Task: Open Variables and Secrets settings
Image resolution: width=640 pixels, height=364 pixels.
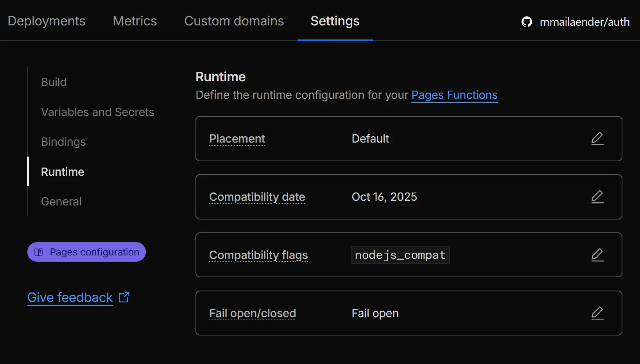Action: 97,112
